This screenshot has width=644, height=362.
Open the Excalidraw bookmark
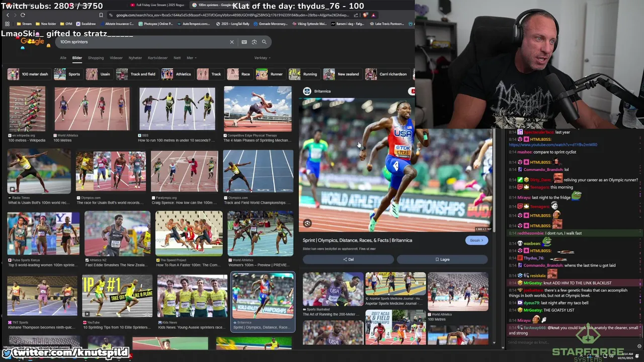click(x=86, y=24)
